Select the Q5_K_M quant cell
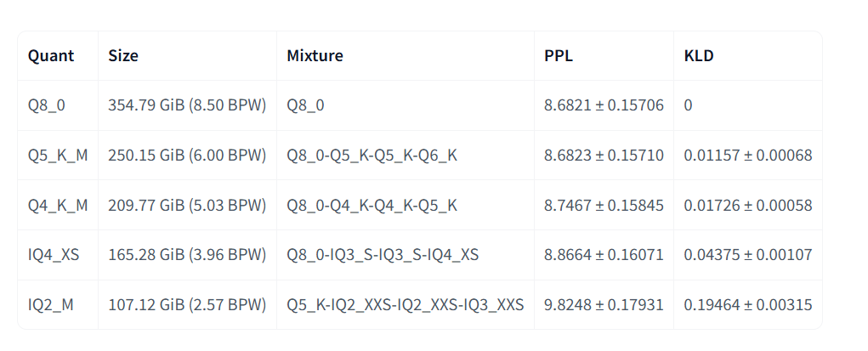868x351 pixels. click(x=58, y=156)
